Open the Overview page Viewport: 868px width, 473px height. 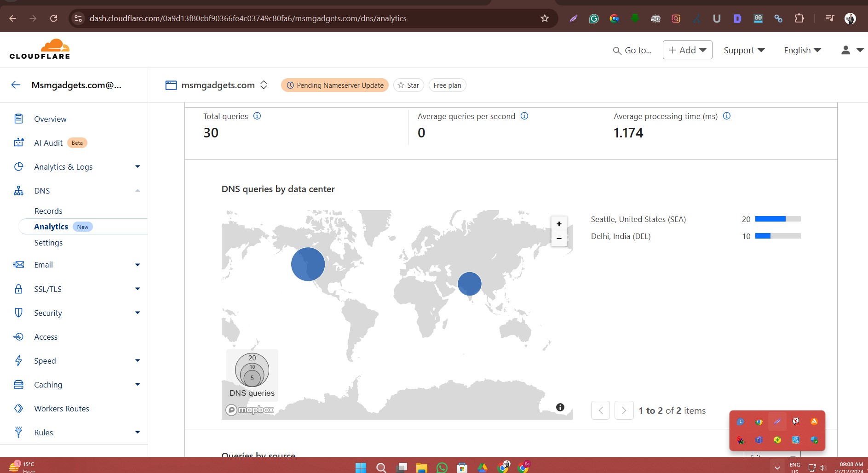tap(50, 119)
